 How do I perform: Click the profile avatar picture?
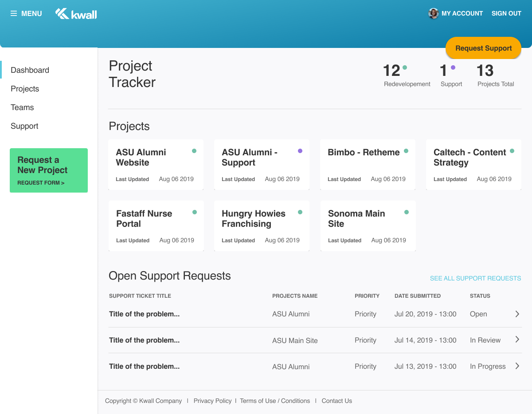click(x=433, y=13)
